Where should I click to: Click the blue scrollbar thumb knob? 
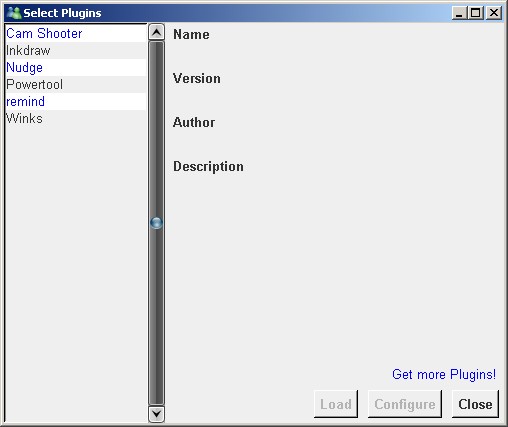pos(156,223)
